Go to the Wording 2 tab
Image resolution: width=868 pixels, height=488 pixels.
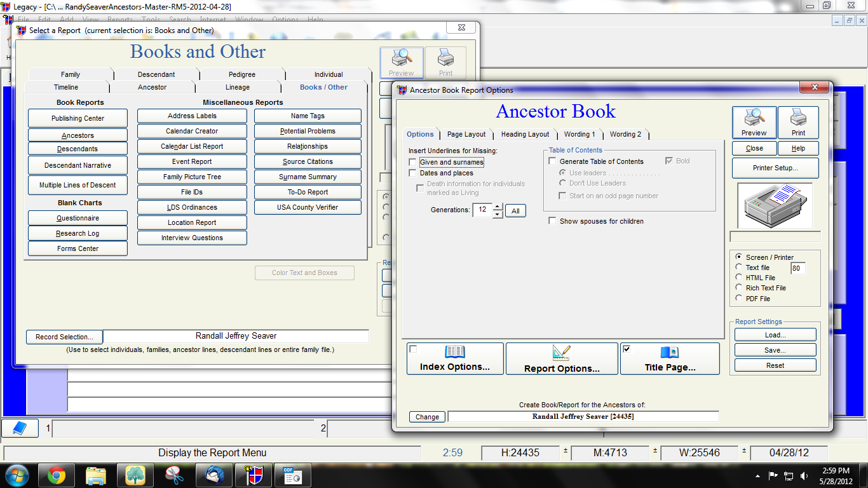(625, 135)
